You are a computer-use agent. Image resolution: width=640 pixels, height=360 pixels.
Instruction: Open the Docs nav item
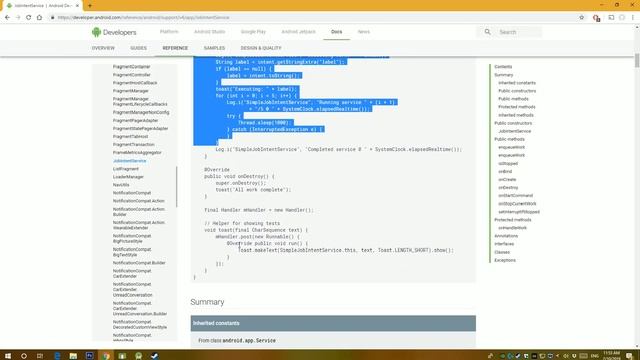[336, 31]
